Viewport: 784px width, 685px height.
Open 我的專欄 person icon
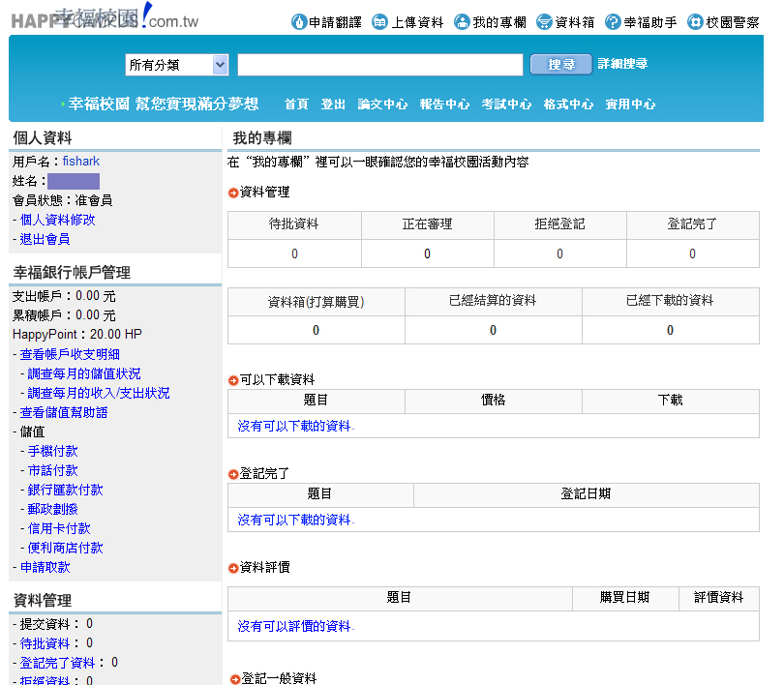[x=462, y=21]
